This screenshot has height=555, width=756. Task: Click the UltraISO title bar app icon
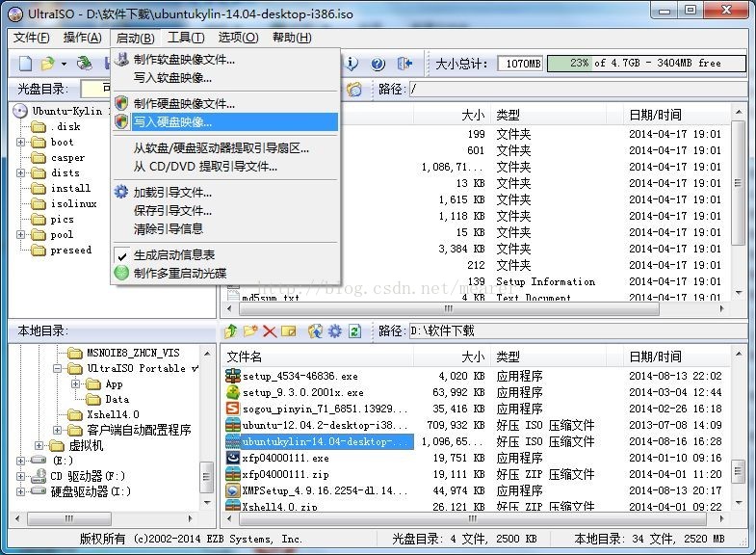pyautogui.click(x=15, y=14)
